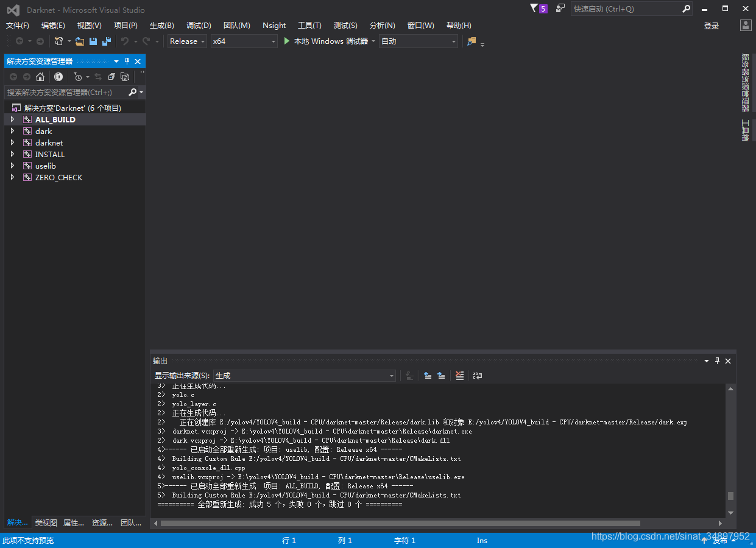756x548 pixels.
Task: Toggle Show All Files in Solution Explorer
Action: tap(125, 77)
